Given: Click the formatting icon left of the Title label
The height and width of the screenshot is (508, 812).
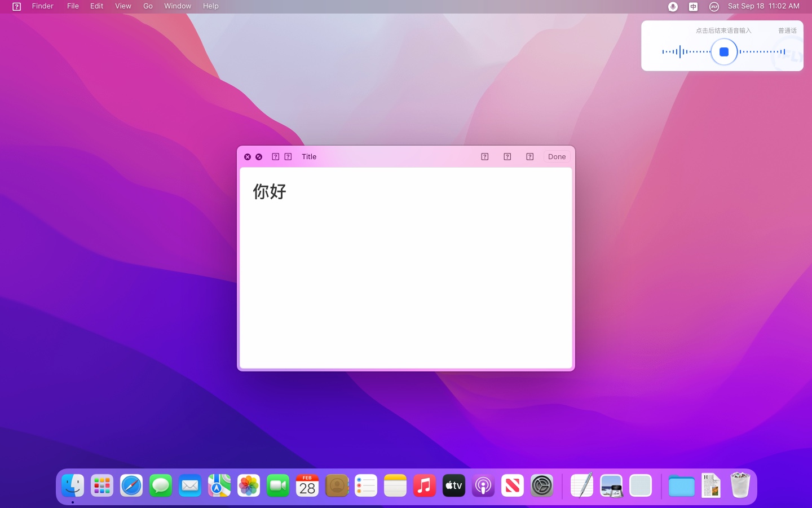Looking at the screenshot, I should point(288,156).
